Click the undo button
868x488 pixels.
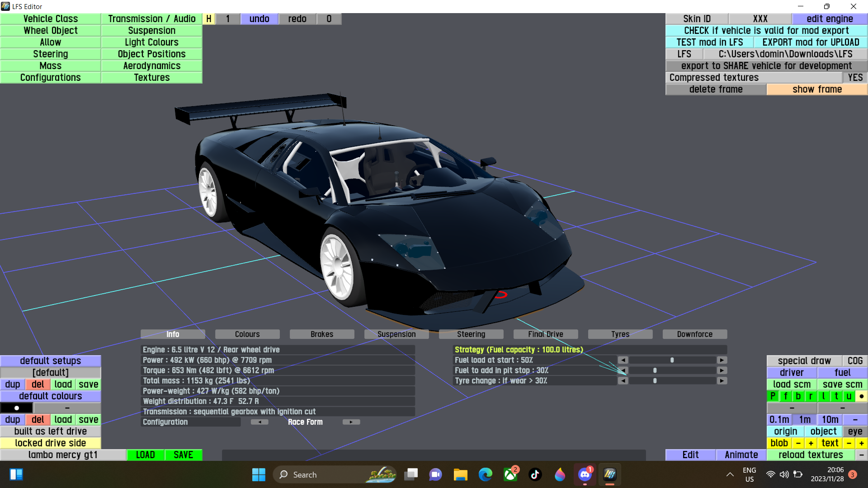(259, 19)
